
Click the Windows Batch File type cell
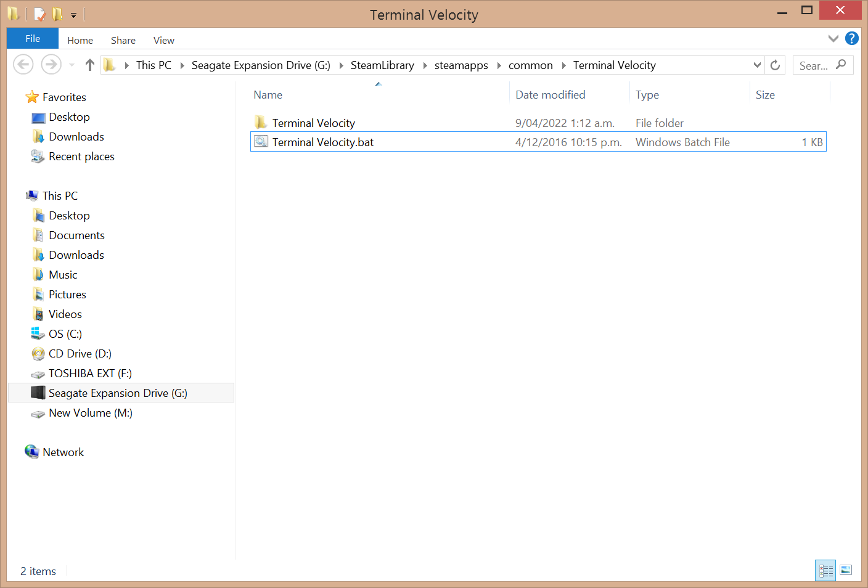click(682, 142)
